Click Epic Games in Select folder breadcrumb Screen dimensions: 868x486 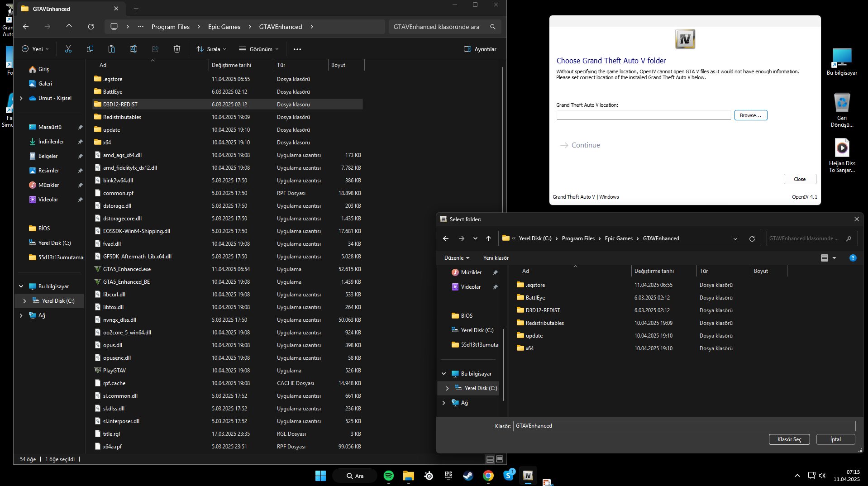click(x=619, y=238)
